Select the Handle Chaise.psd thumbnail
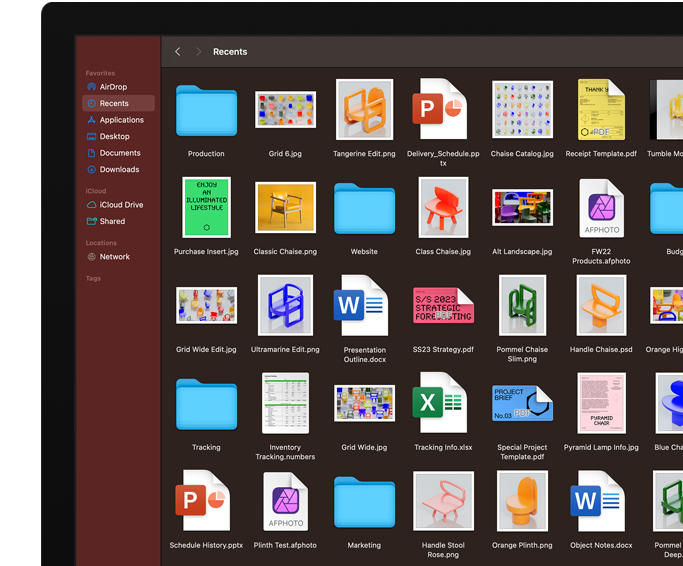683x566 pixels. [x=601, y=305]
